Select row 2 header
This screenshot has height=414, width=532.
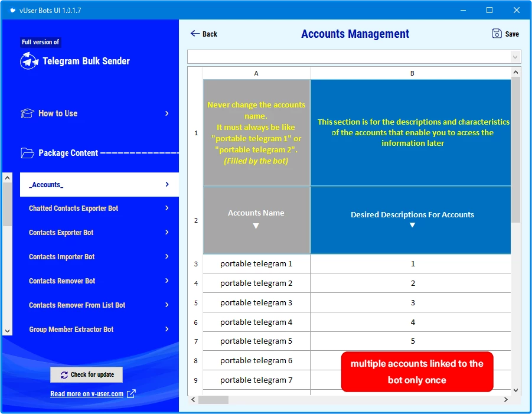[196, 220]
